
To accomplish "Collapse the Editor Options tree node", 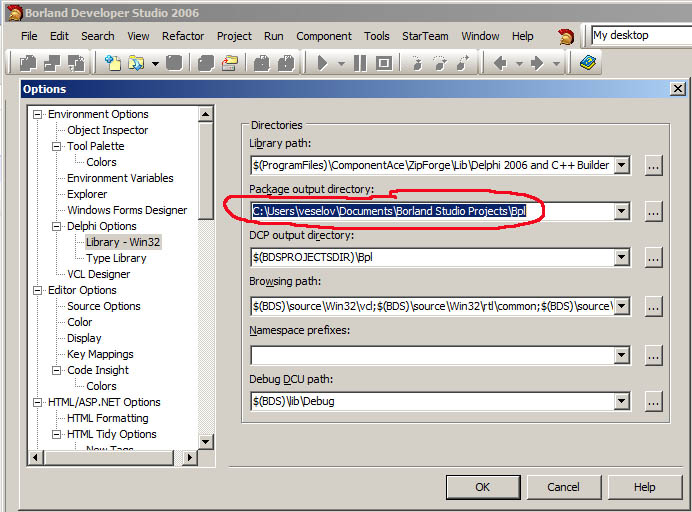I will (x=38, y=290).
